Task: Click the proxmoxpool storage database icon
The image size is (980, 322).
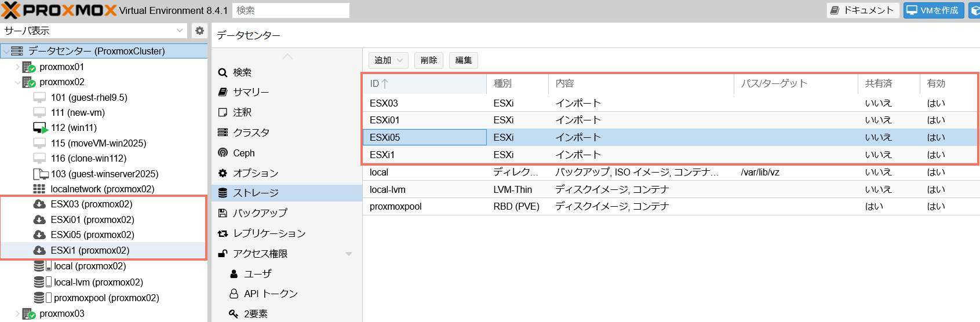Action: 39,298
